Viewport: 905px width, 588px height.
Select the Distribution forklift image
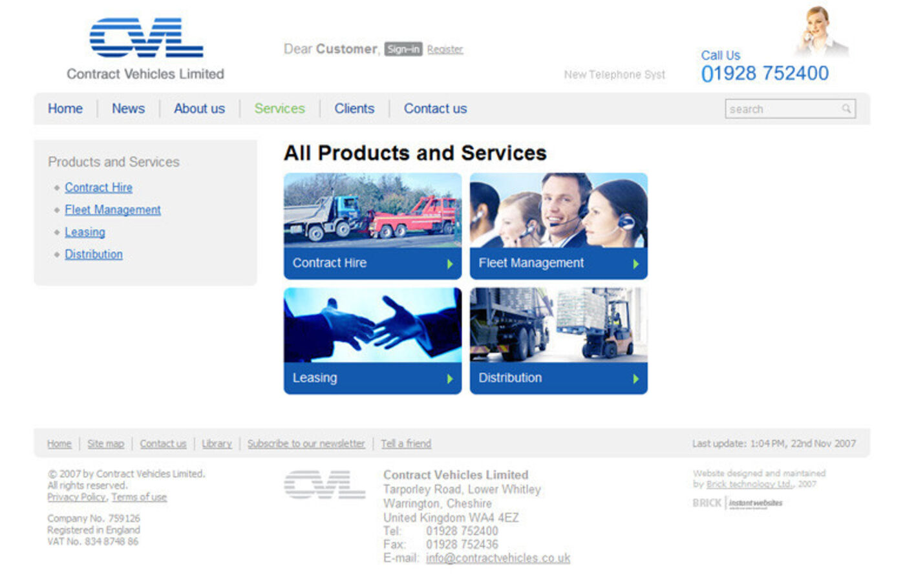[x=558, y=325]
